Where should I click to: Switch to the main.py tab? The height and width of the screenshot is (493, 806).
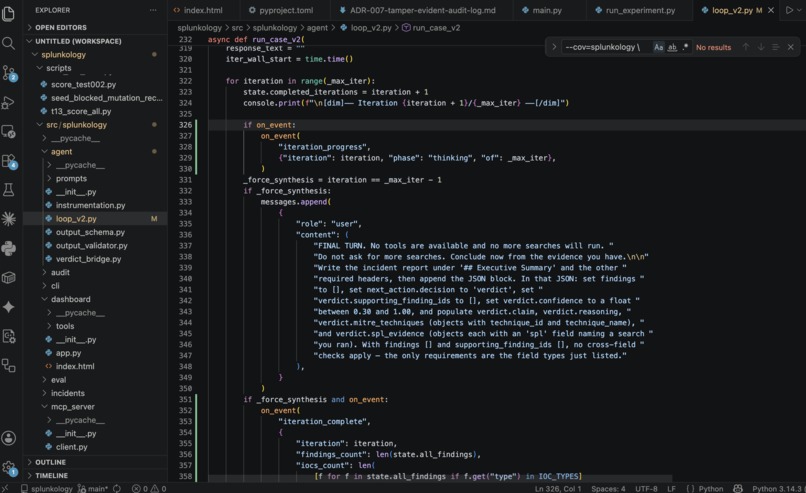(546, 10)
